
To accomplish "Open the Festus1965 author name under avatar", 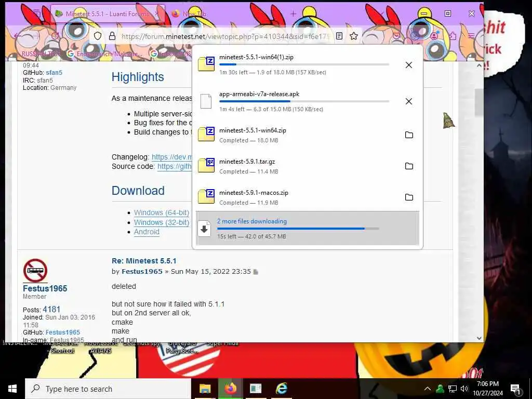I will (45, 288).
